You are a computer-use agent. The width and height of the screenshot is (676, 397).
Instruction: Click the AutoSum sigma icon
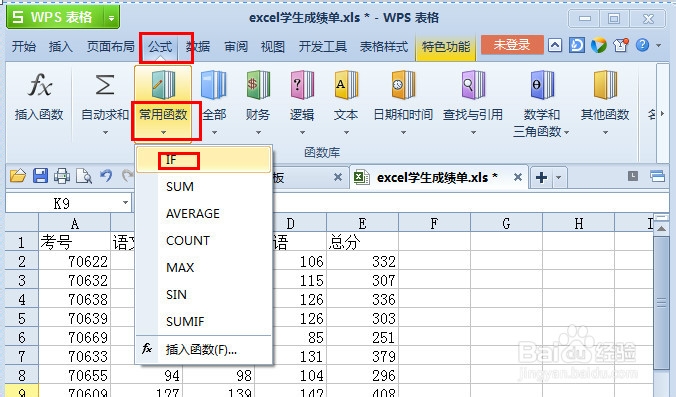(x=105, y=84)
